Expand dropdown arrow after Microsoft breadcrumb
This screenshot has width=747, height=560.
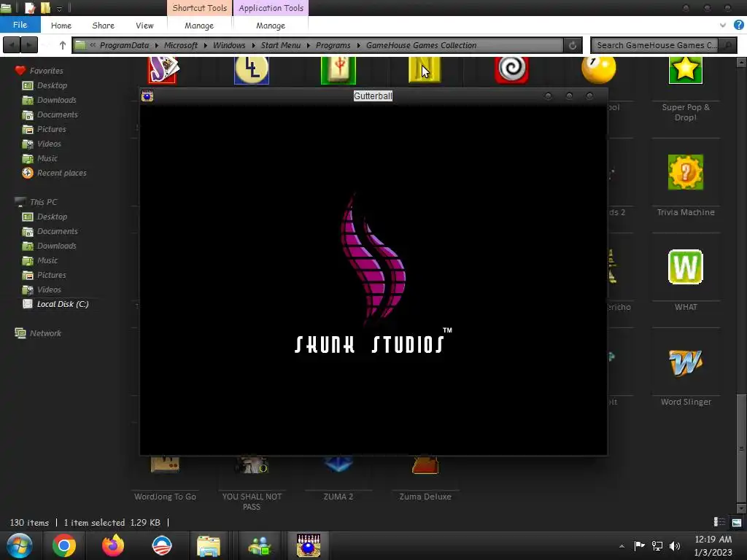(x=205, y=45)
